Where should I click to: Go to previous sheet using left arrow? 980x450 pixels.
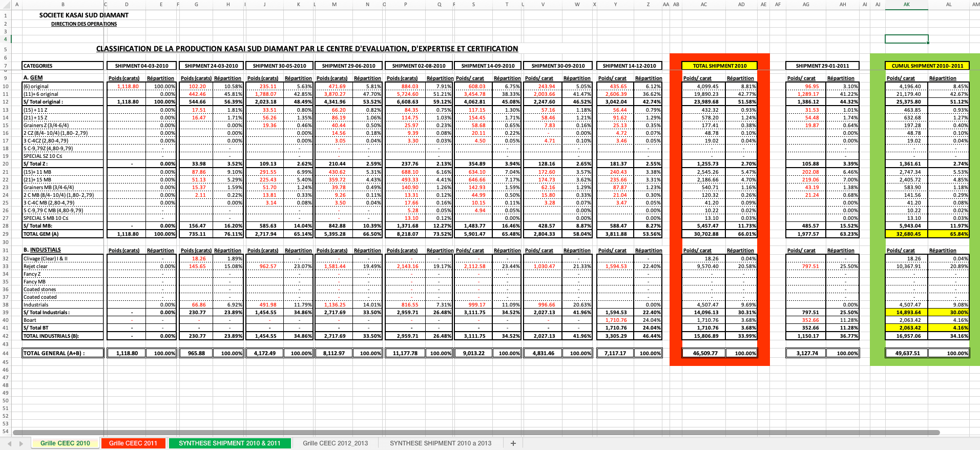coord(9,443)
